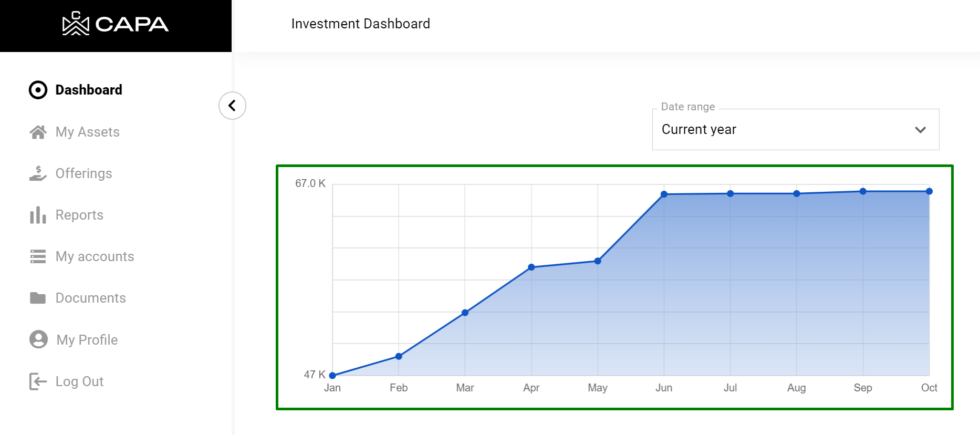Click the Jun month axis label
This screenshot has height=435, width=980.
[x=664, y=388]
